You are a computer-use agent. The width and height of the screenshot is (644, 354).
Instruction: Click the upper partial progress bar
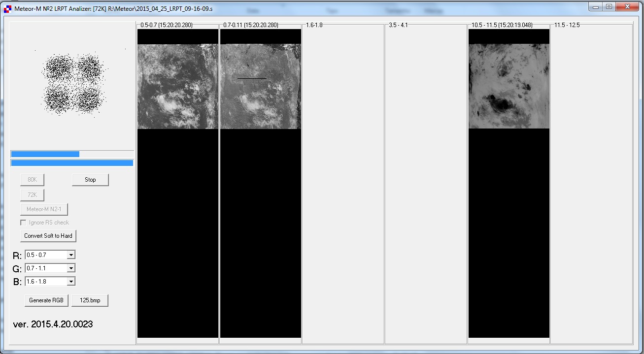click(x=72, y=154)
